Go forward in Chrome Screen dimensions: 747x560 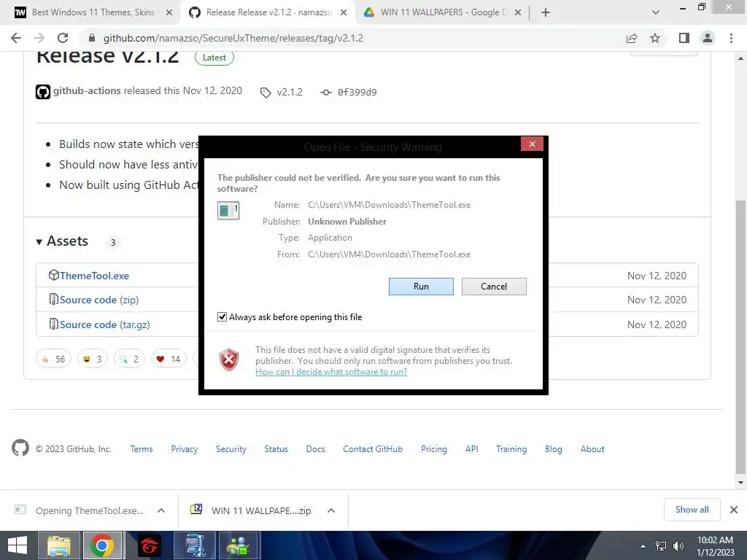click(39, 38)
